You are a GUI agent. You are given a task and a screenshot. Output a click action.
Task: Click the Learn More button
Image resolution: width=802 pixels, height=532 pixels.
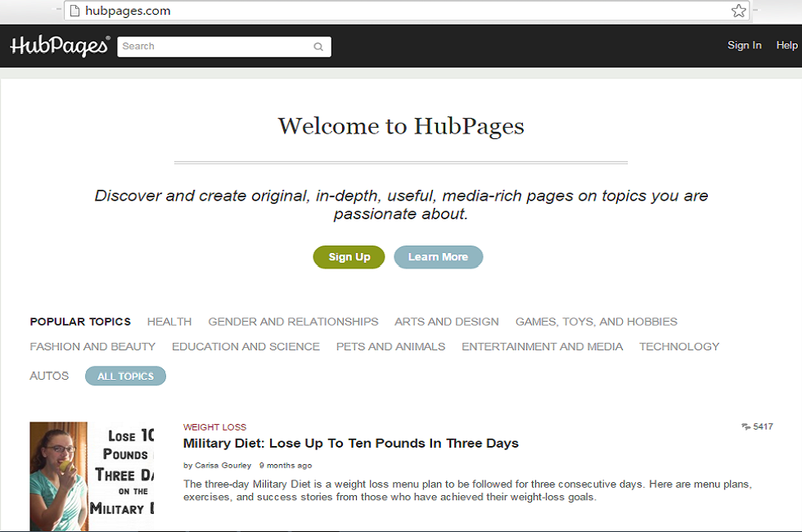pos(439,257)
